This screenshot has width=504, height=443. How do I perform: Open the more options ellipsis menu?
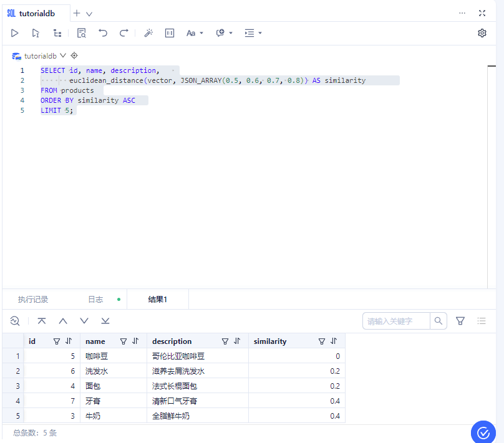(462, 13)
